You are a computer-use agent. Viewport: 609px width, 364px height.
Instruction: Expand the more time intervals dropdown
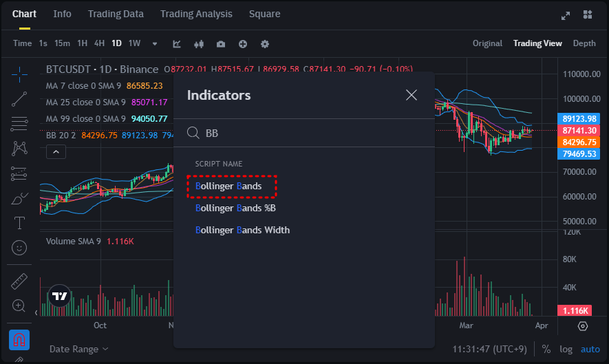coord(155,44)
